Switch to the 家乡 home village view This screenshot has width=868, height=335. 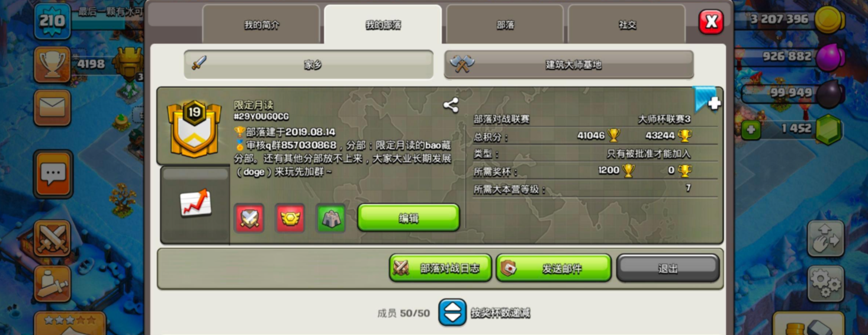(308, 65)
